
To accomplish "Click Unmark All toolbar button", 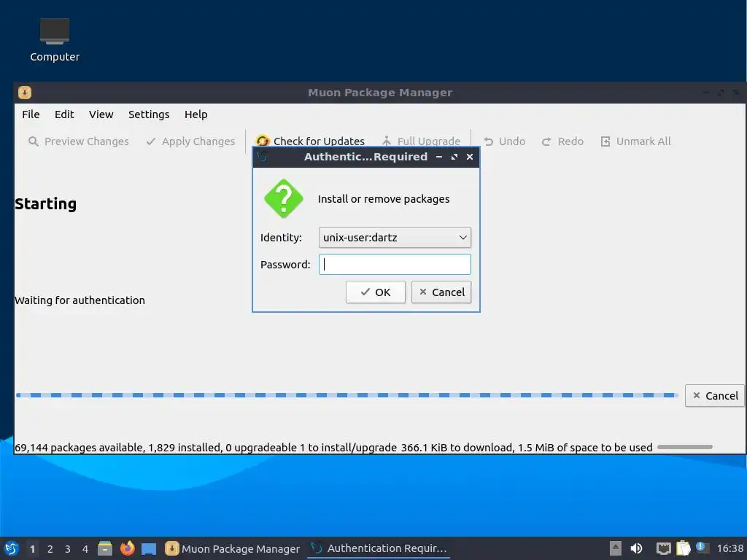I will (x=636, y=141).
